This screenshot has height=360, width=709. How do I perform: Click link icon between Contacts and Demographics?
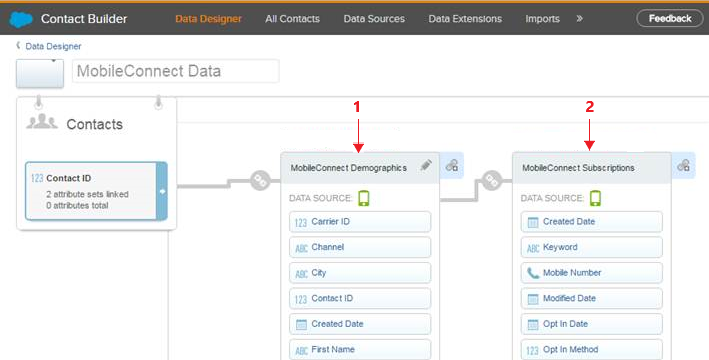[x=260, y=180]
